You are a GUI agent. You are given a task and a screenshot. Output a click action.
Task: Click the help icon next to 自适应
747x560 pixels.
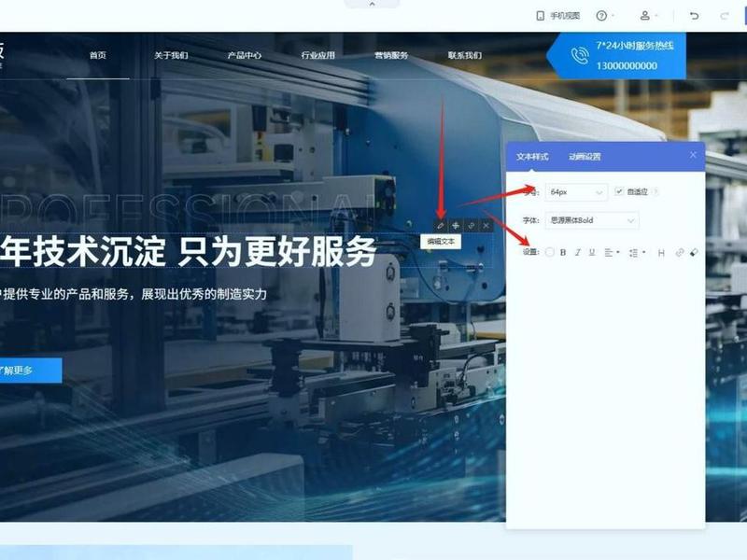pyautogui.click(x=655, y=191)
